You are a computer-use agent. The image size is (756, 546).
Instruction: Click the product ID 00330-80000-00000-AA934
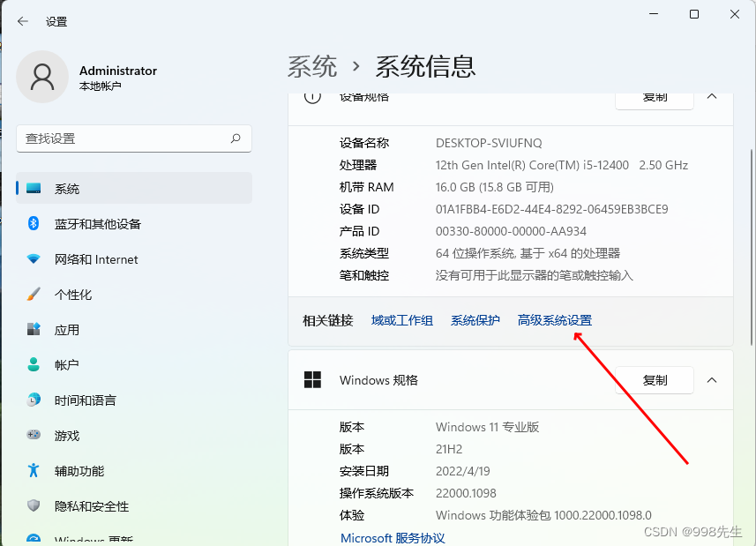pyautogui.click(x=511, y=231)
